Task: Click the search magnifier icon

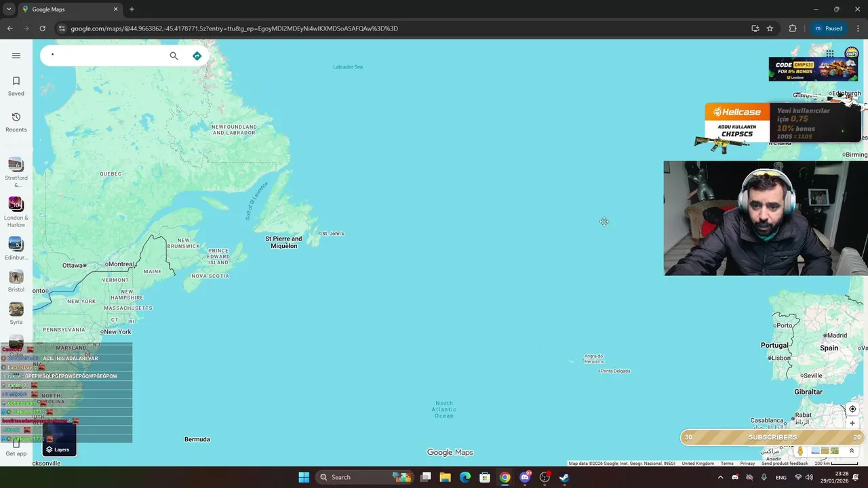Action: (174, 56)
